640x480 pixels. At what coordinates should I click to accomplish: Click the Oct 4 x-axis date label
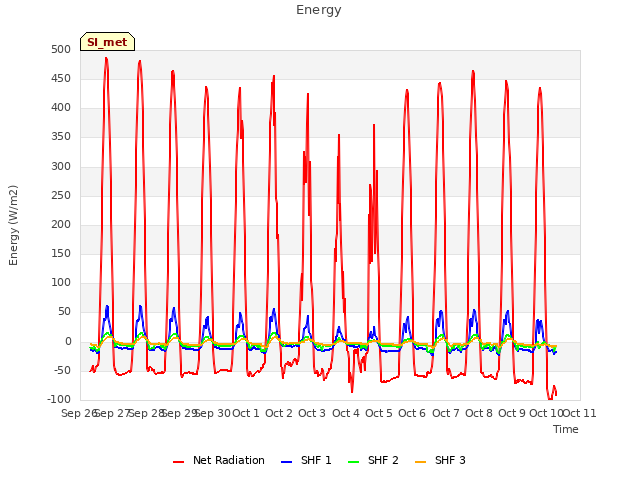pos(346,413)
